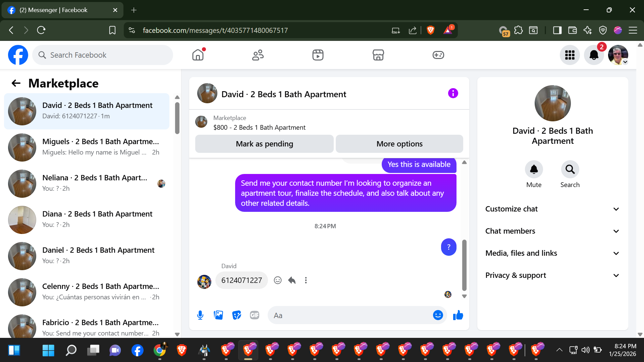Screen dimensions: 644x362
Task: Open Brave Wallet icon
Action: pyautogui.click(x=572, y=30)
